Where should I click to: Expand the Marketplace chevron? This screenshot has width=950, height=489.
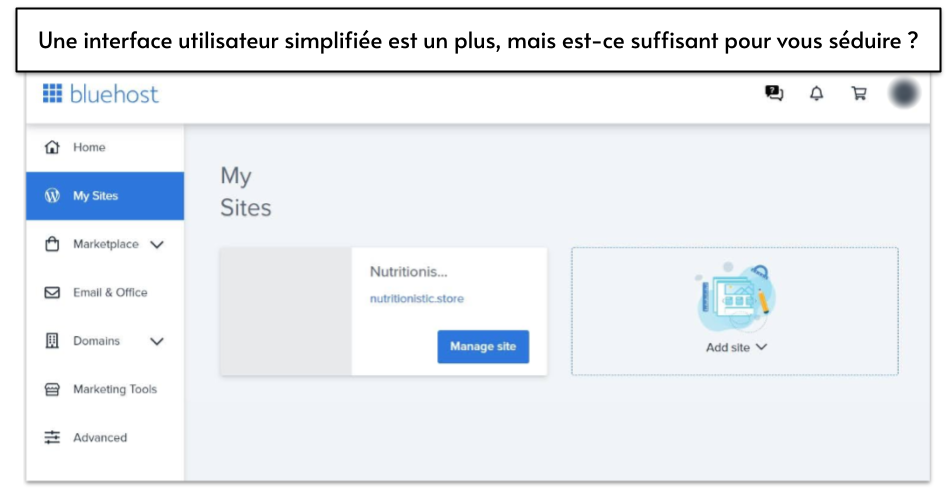[157, 244]
